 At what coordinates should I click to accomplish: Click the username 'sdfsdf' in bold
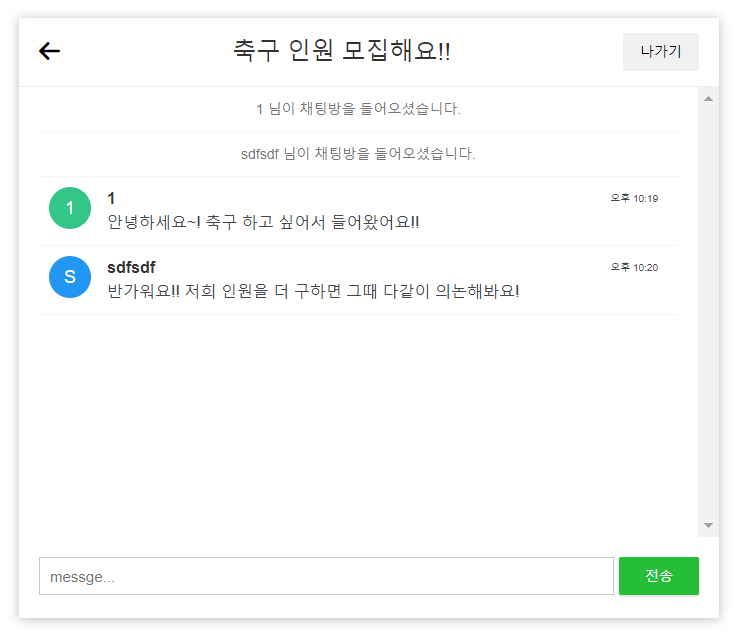point(131,267)
